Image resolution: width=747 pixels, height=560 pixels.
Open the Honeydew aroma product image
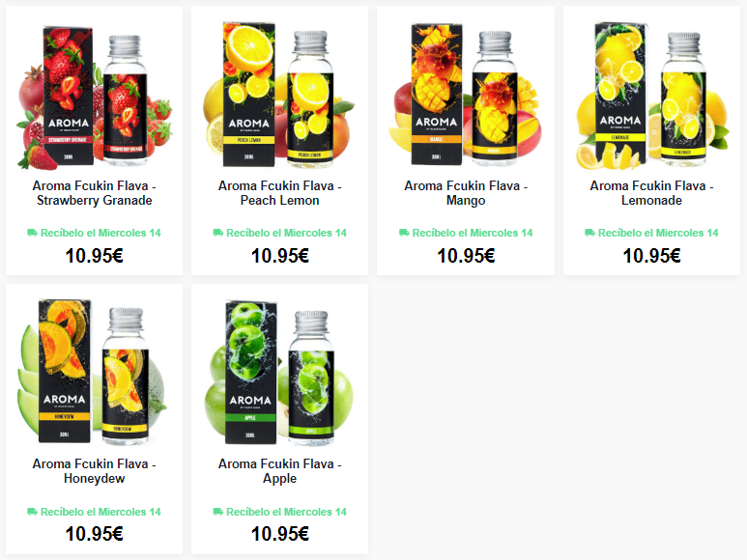pyautogui.click(x=95, y=372)
